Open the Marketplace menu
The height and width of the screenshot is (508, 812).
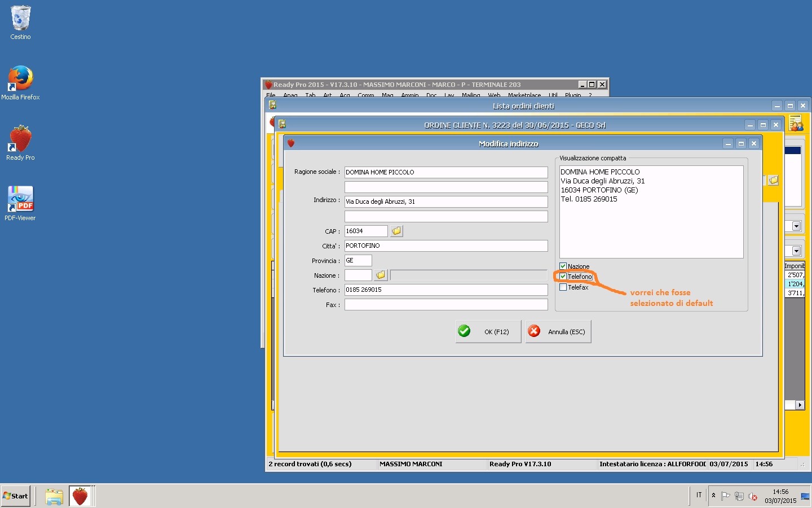[x=524, y=95]
